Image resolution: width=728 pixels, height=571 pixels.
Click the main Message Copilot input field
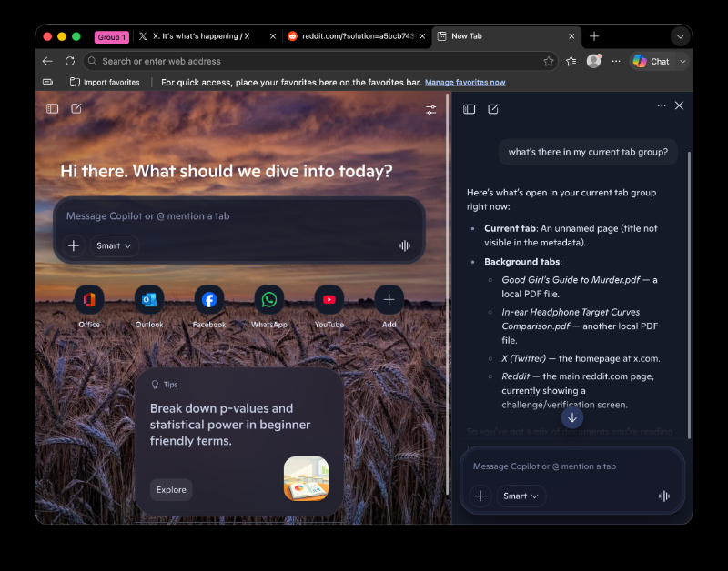[239, 216]
